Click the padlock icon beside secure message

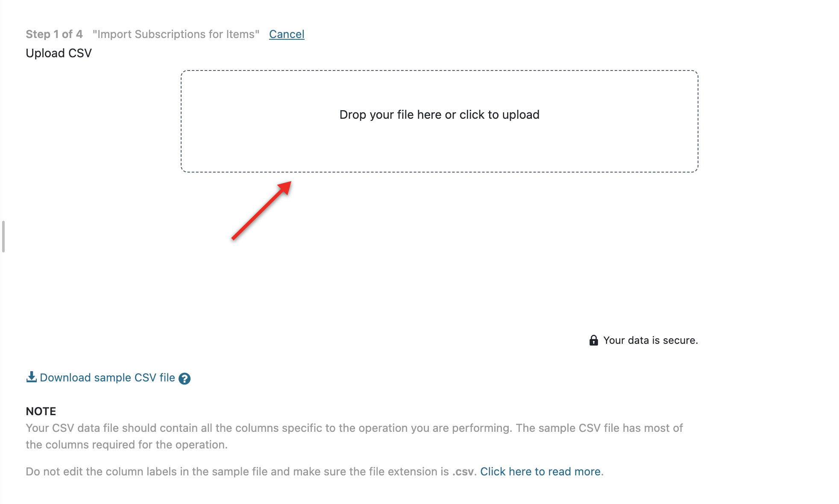click(593, 340)
